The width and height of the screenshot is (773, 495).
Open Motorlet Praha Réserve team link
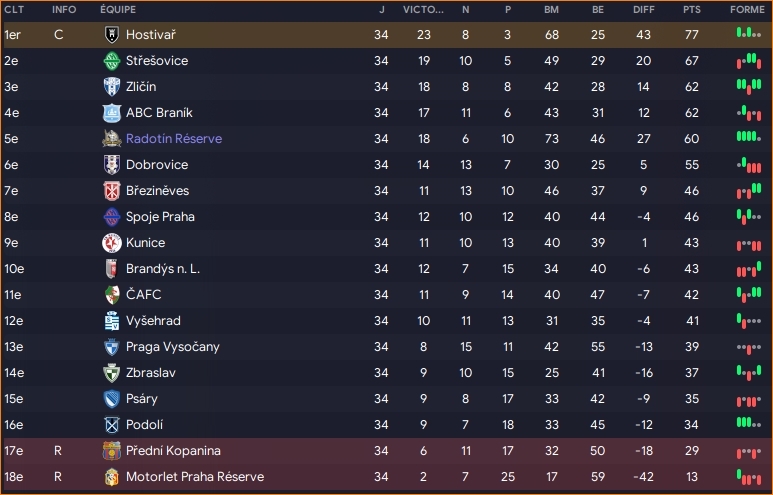tap(195, 477)
